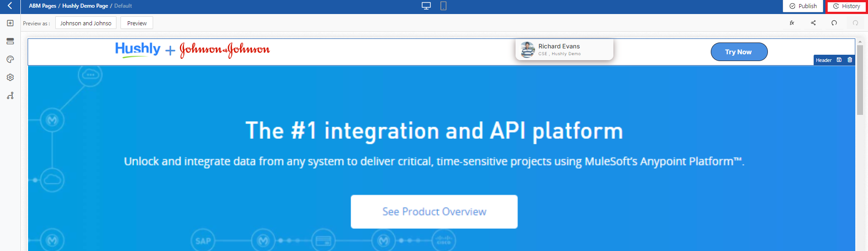The image size is (868, 251).
Task: Save the Header section
Action: pyautogui.click(x=839, y=60)
